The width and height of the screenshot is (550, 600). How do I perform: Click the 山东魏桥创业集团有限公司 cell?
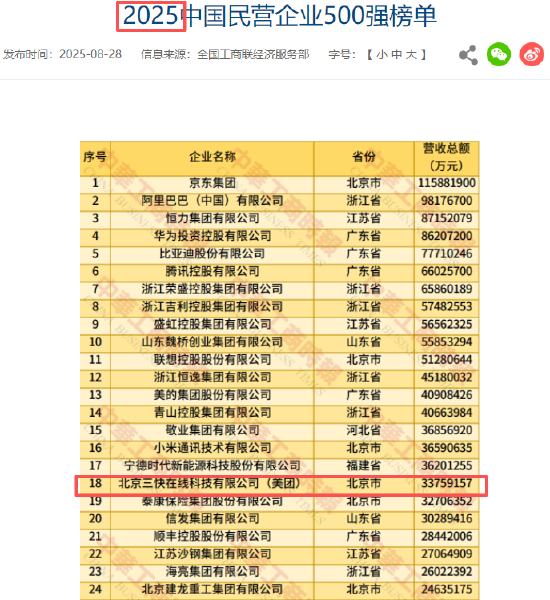pos(212,342)
